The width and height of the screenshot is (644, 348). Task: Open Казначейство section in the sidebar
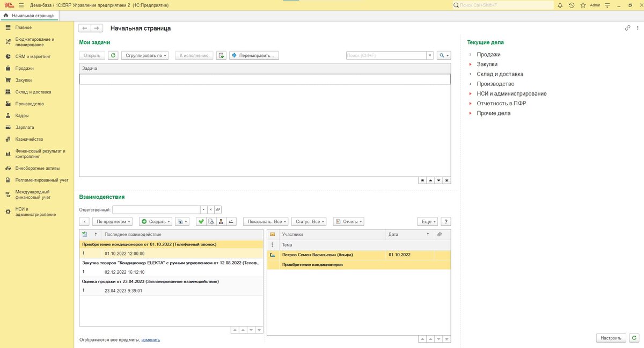point(30,139)
